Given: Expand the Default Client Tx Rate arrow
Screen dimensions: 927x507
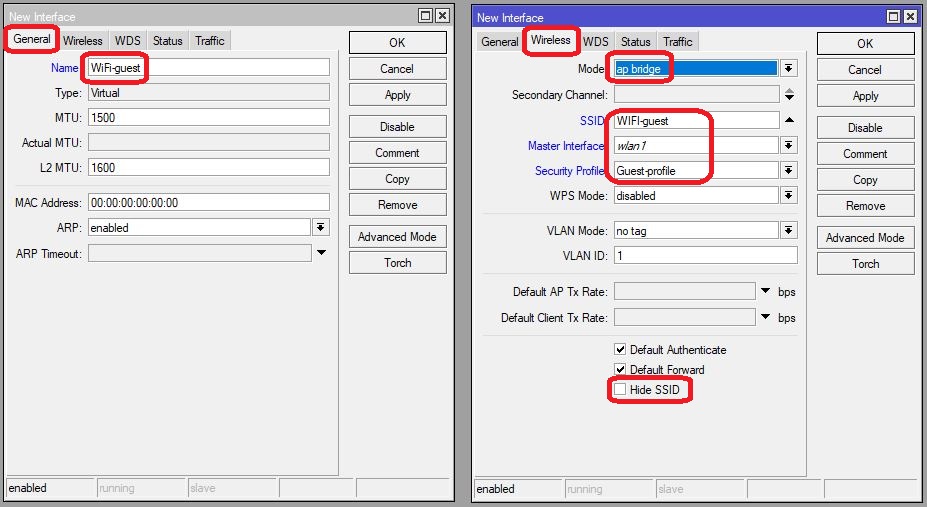Looking at the screenshot, I should point(765,318).
